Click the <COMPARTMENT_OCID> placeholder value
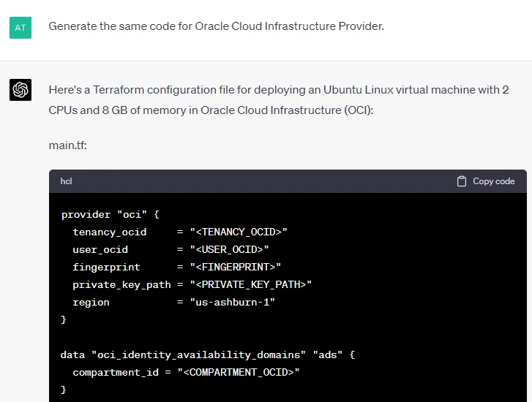Image resolution: width=532 pixels, height=402 pixels. click(239, 373)
